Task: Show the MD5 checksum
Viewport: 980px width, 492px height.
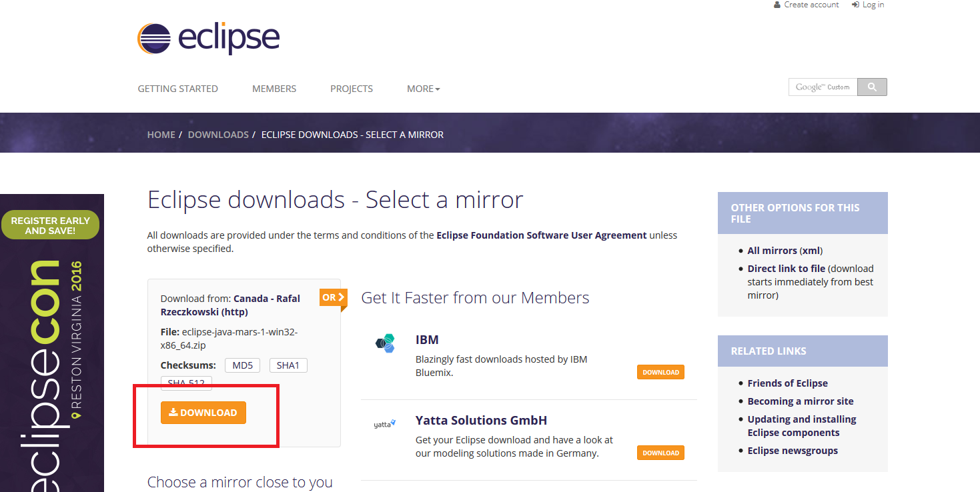Action: click(x=243, y=365)
